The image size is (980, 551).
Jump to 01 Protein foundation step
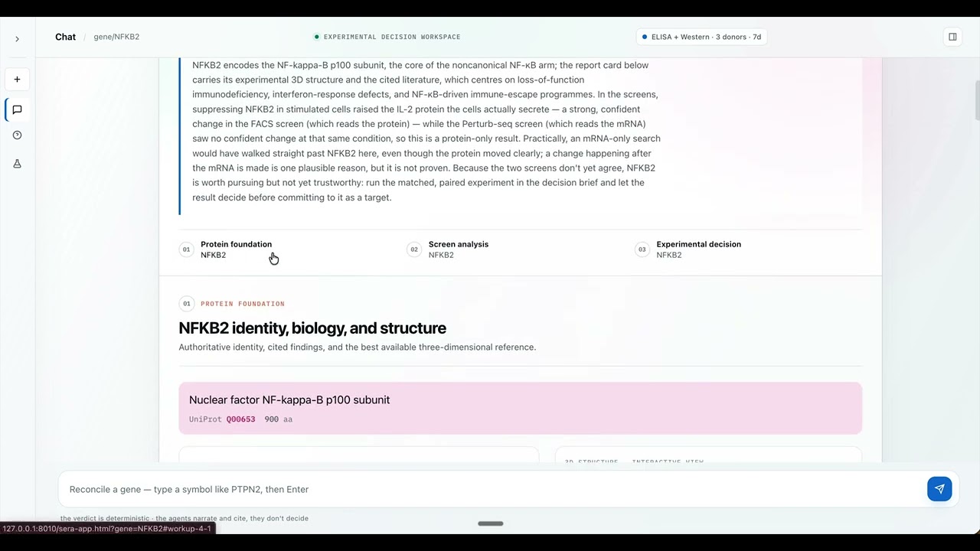[227, 249]
